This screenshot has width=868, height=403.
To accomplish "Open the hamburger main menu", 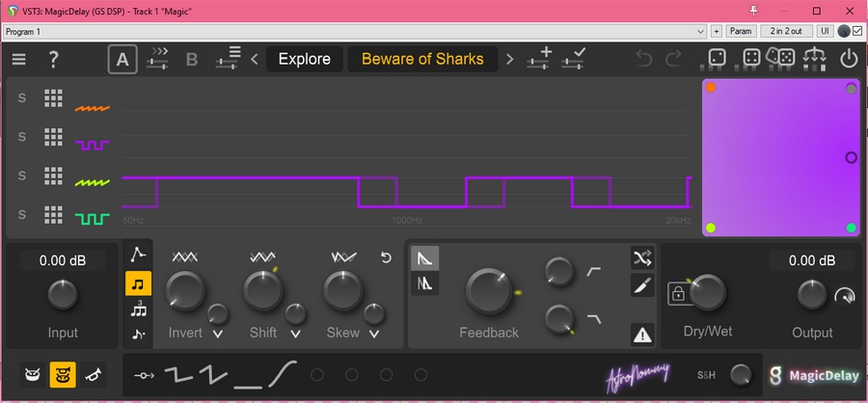I will [19, 59].
